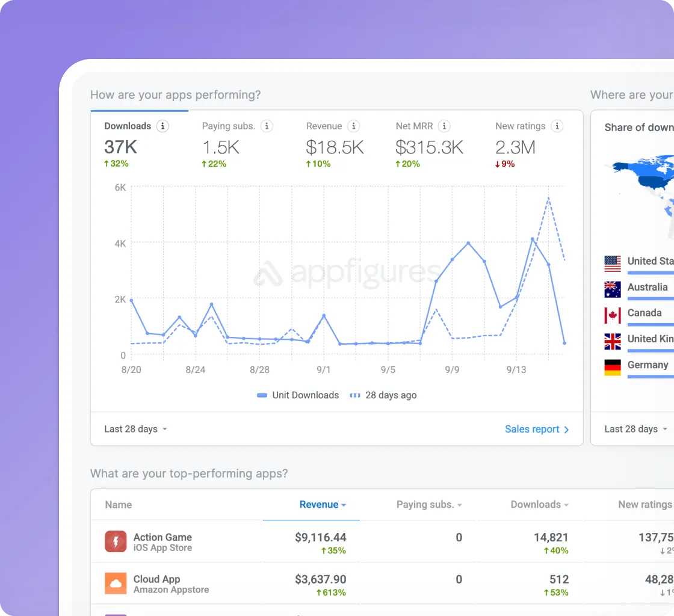Click the first data point at 8/20
This screenshot has width=674, height=616.
click(x=131, y=300)
